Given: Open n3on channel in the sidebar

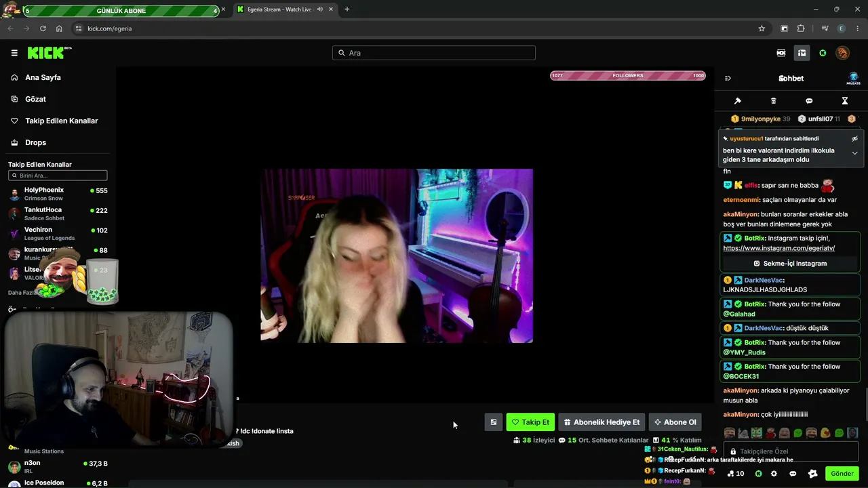Looking at the screenshot, I should tap(58, 466).
